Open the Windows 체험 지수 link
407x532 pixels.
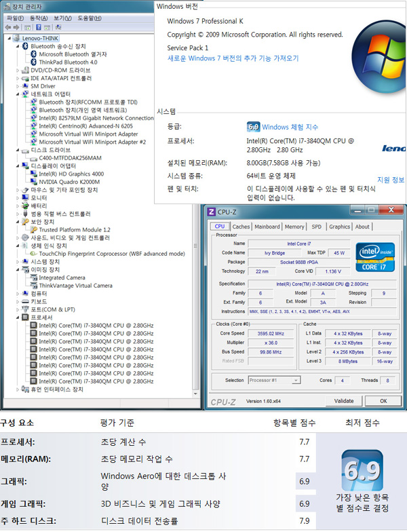coord(290,127)
